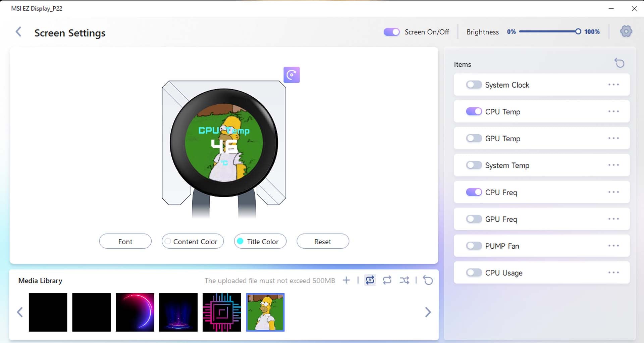This screenshot has height=343, width=644.
Task: Select the repeat-one playback mode icon
Action: 370,280
